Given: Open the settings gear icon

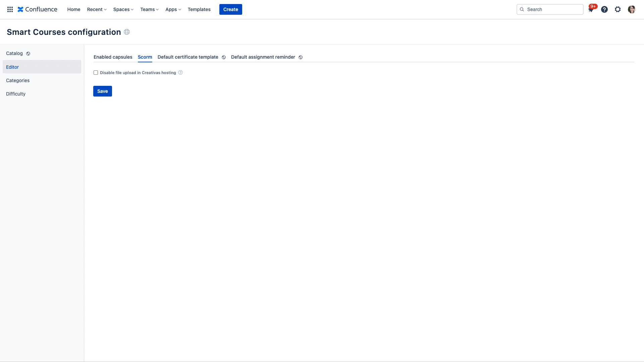Looking at the screenshot, I should point(618,9).
